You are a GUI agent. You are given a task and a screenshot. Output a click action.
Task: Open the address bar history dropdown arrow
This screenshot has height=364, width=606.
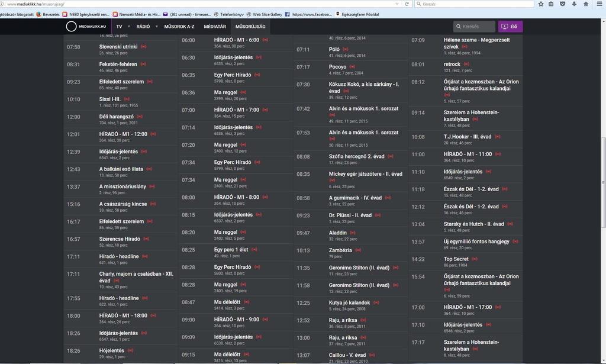397,4
